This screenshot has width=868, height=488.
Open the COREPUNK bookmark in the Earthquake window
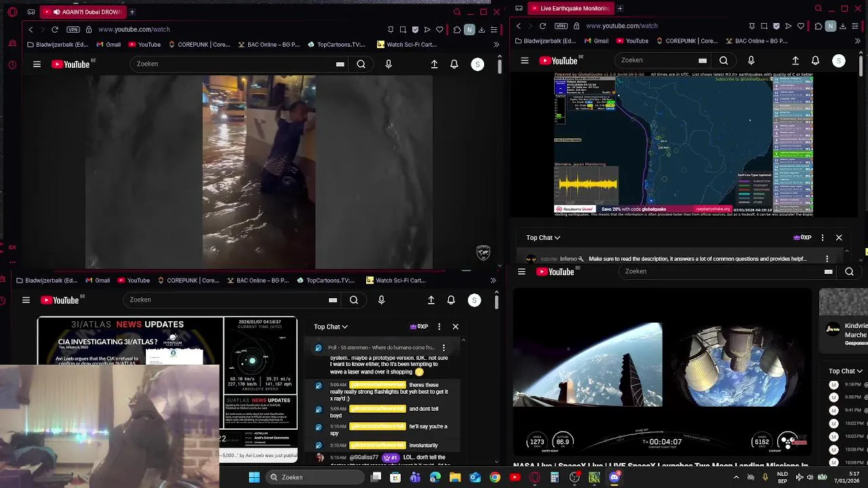pos(686,41)
